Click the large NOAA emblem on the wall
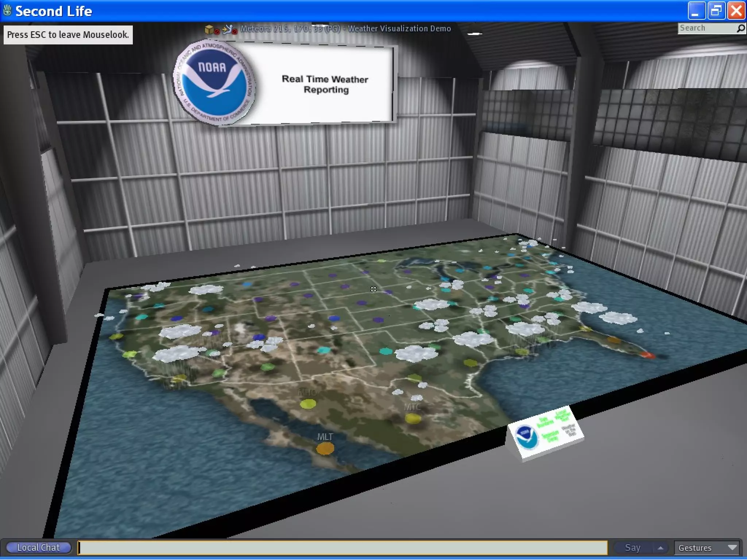Viewport: 747px width, 560px height. coord(214,82)
